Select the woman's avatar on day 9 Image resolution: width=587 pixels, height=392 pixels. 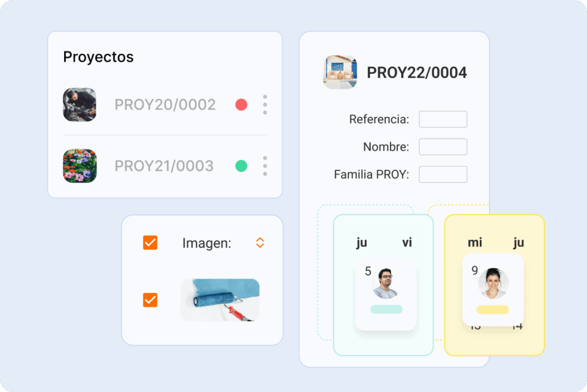click(494, 284)
